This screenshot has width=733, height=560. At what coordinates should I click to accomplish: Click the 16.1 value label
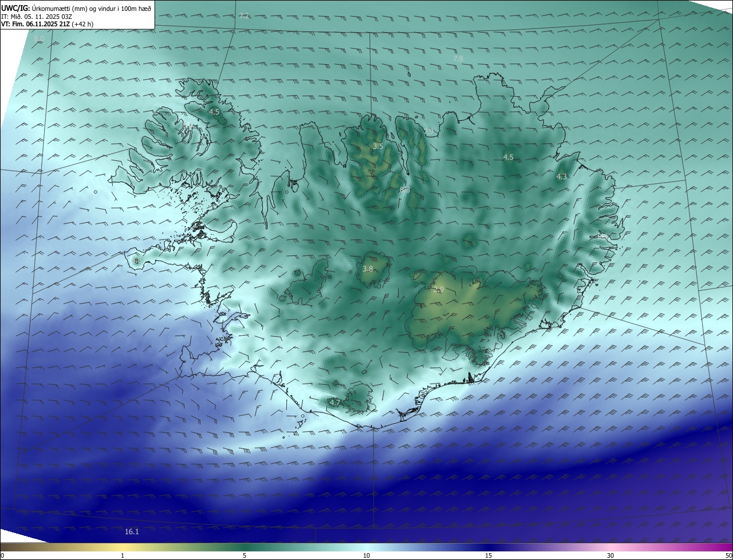132,532
